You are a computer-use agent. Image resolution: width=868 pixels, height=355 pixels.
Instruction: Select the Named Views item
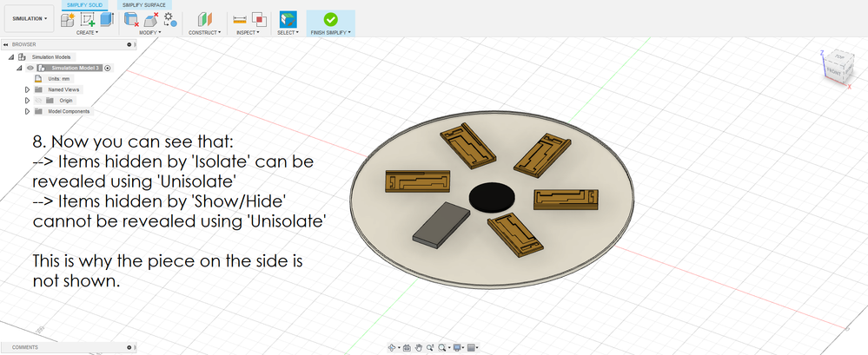tap(63, 89)
